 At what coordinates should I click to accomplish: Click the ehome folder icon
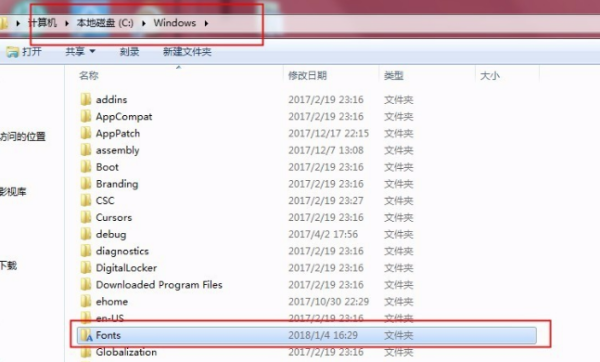click(x=86, y=302)
